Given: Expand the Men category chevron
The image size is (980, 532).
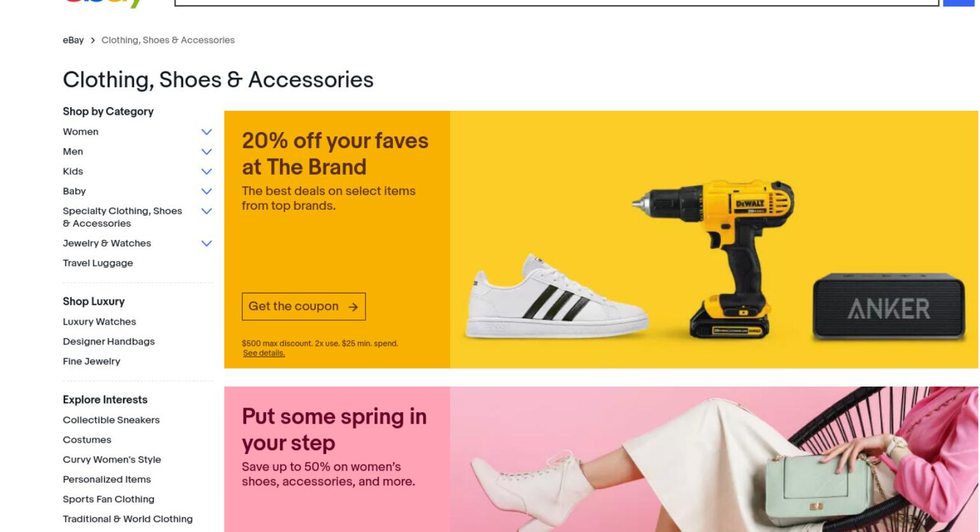Looking at the screenshot, I should [x=206, y=152].
